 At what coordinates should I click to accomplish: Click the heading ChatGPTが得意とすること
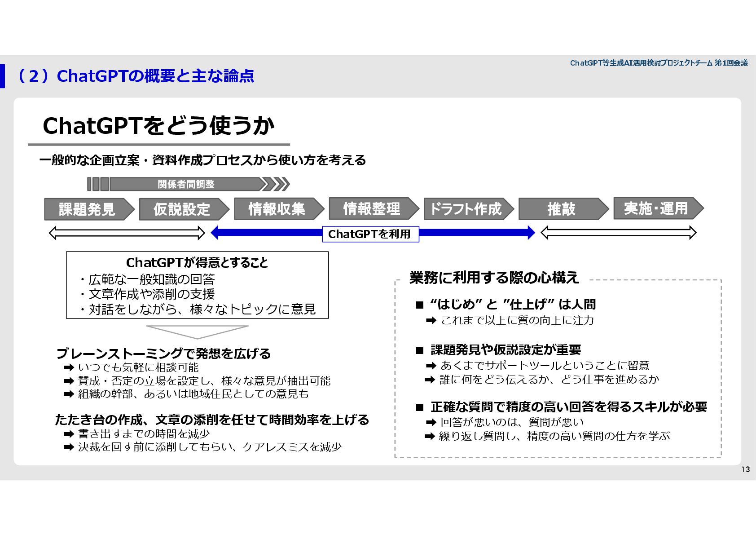(x=197, y=262)
